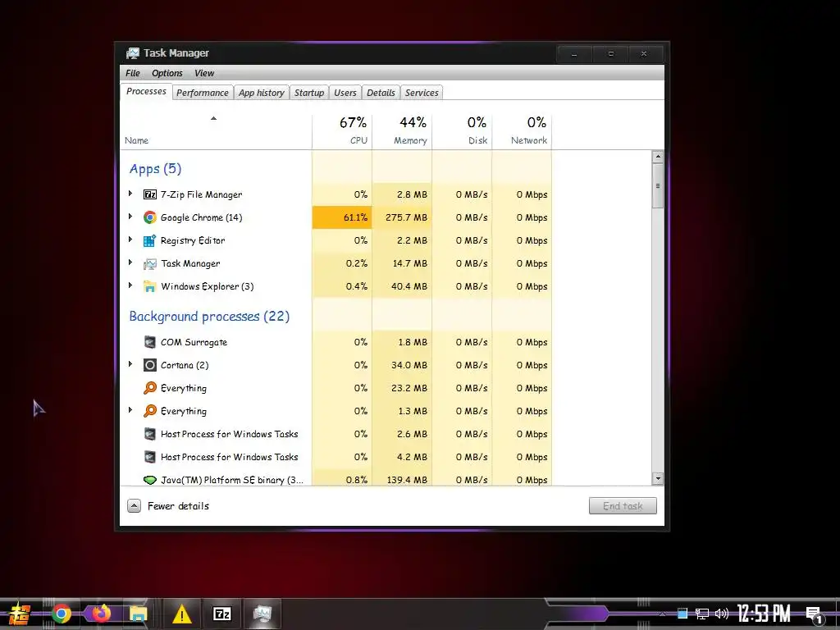Viewport: 840px width, 630px height.
Task: Switch to the Services tab
Action: tap(422, 93)
